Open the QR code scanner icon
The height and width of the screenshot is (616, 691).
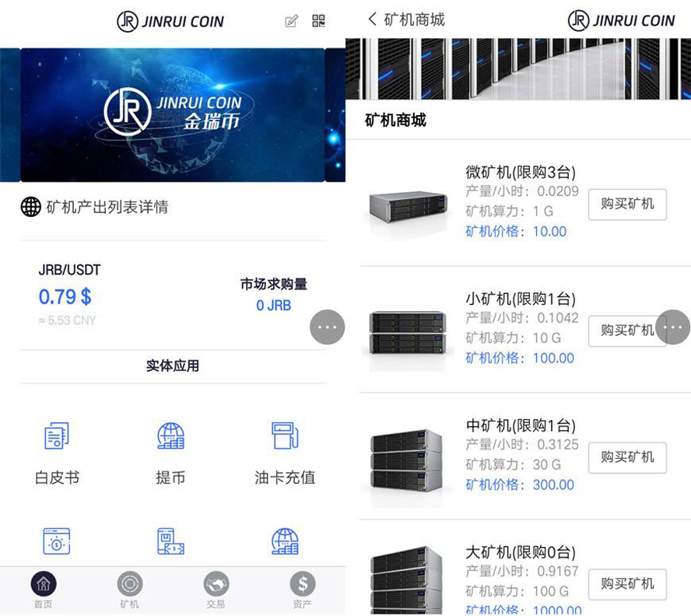(x=318, y=21)
